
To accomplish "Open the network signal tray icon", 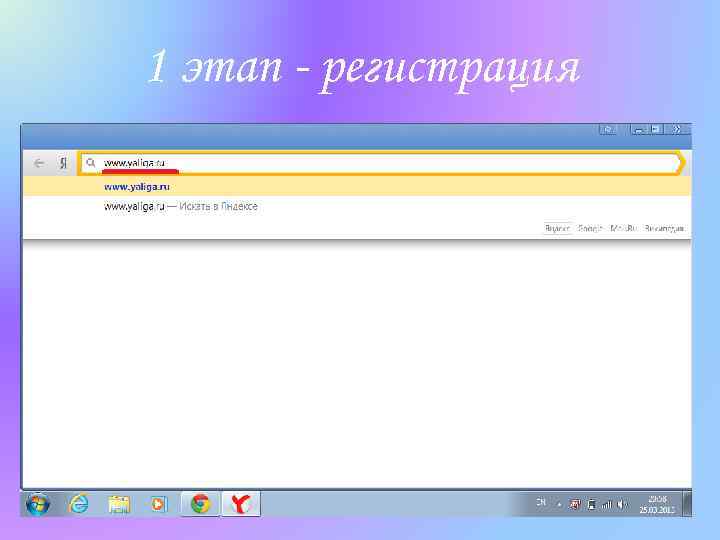I will tap(607, 505).
